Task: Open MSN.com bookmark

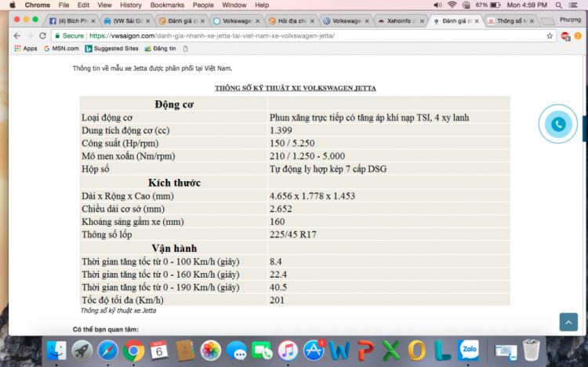Action: [x=61, y=49]
